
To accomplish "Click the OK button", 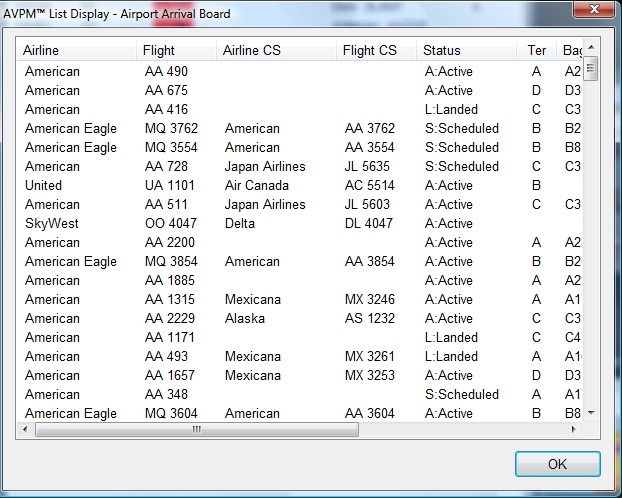I will (x=557, y=464).
